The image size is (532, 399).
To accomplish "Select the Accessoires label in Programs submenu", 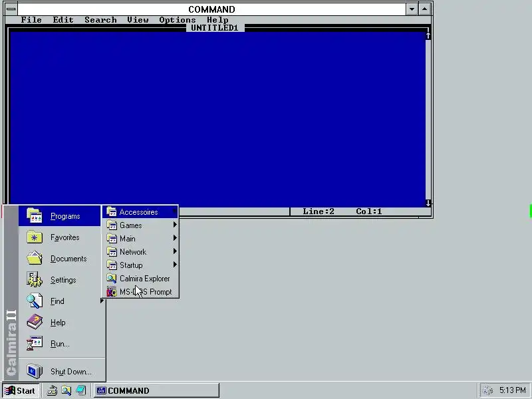I will [138, 212].
